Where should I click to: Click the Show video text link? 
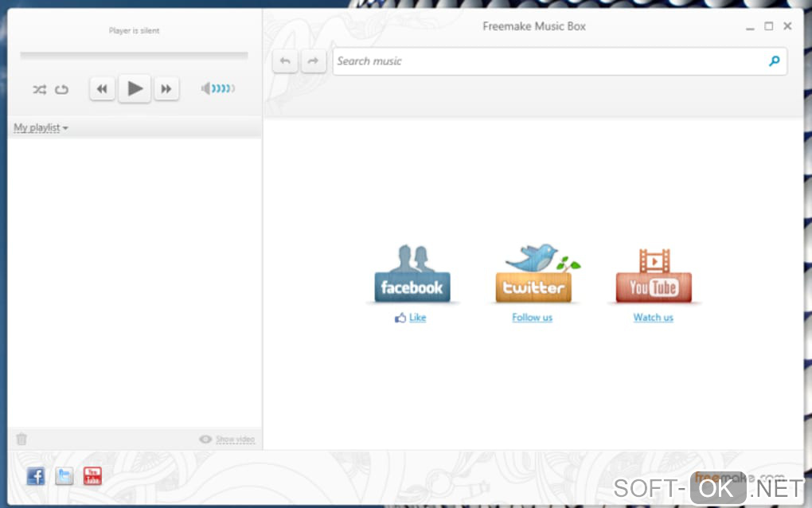tap(235, 440)
